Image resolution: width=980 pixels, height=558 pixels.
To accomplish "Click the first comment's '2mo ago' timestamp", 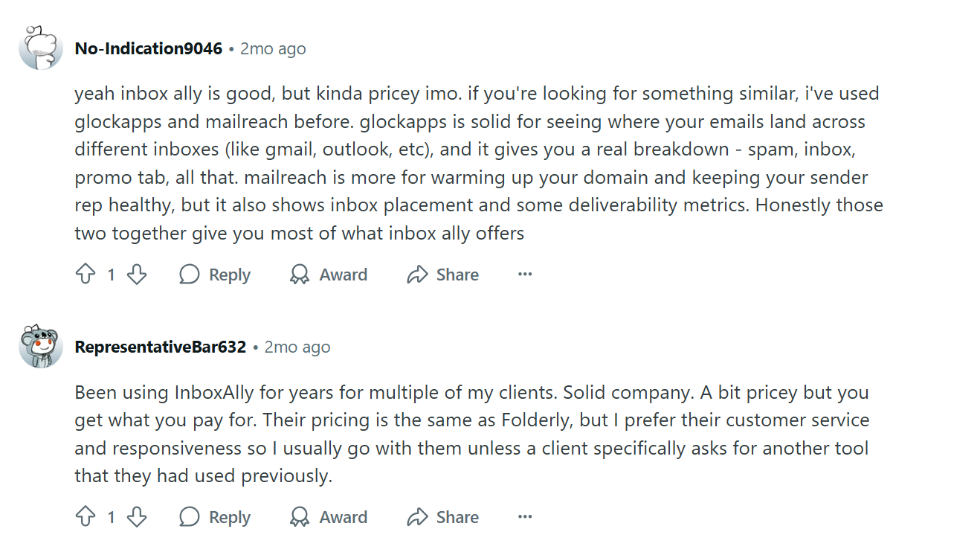I will coord(273,48).
